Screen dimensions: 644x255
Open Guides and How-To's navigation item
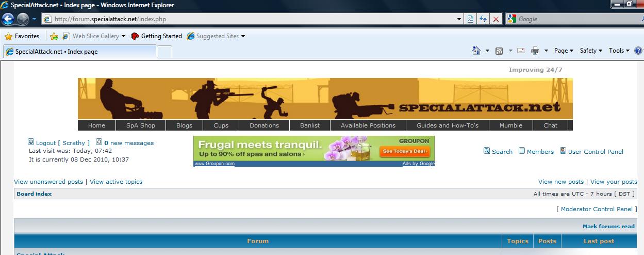[x=448, y=125]
